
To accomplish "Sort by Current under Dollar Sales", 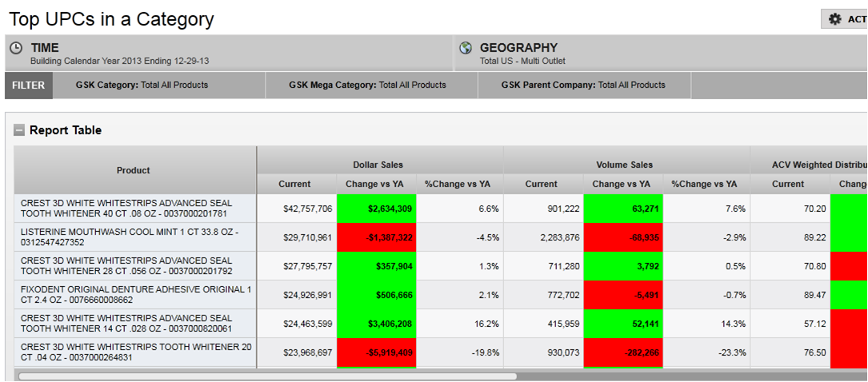I will (294, 184).
